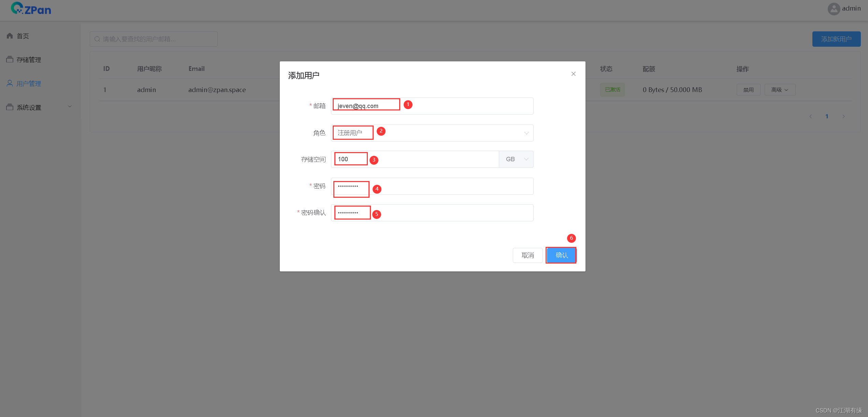Click the 密码 password field
Screen dimensions: 868x417
point(432,186)
